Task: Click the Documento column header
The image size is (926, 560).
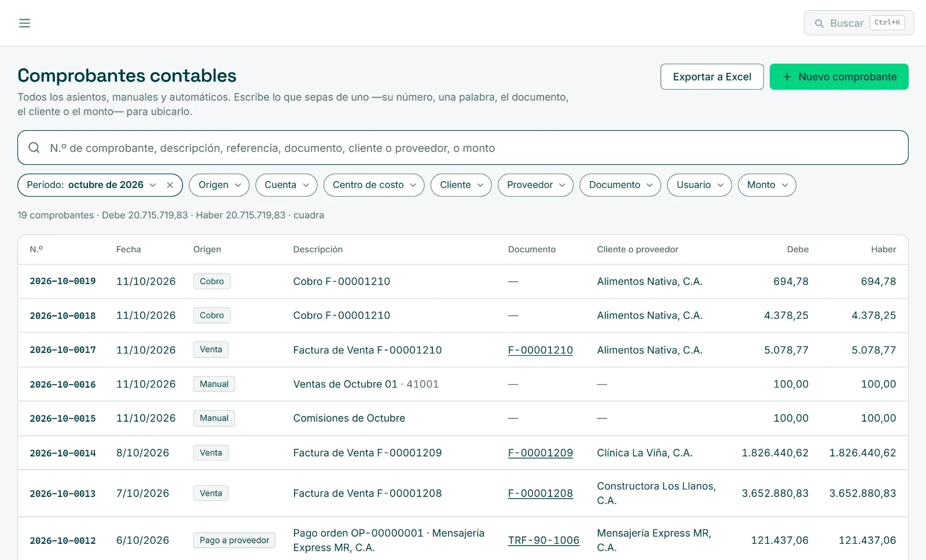Action: click(532, 249)
